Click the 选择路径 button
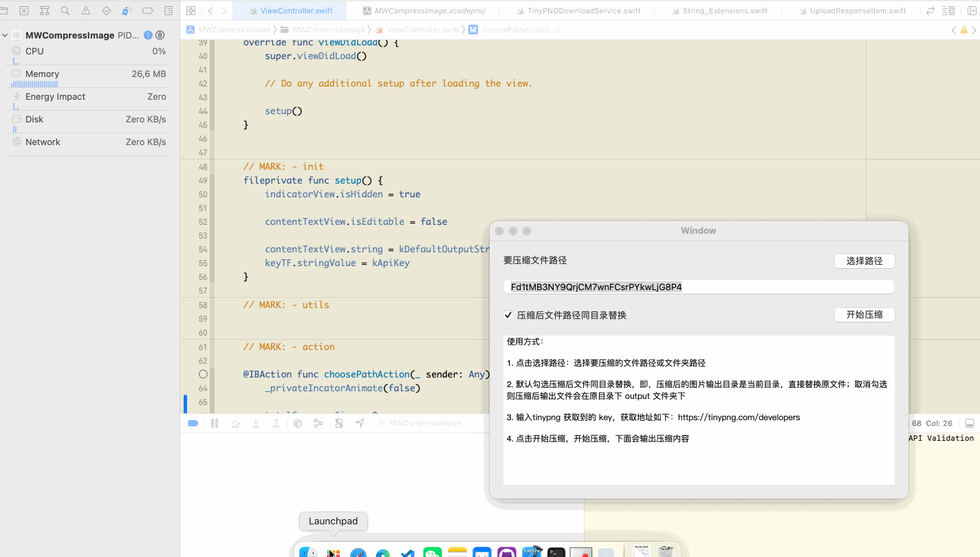980x557 pixels. point(864,261)
